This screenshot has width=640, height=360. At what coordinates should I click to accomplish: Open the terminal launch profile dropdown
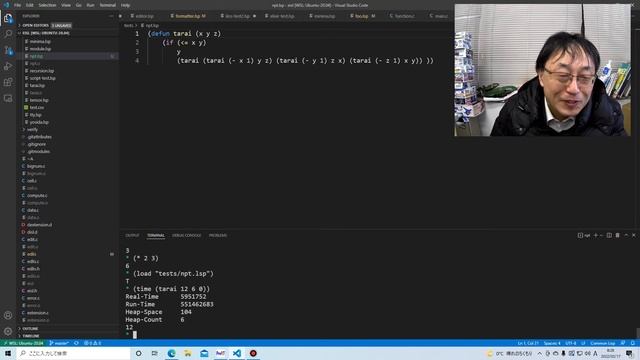[601, 236]
